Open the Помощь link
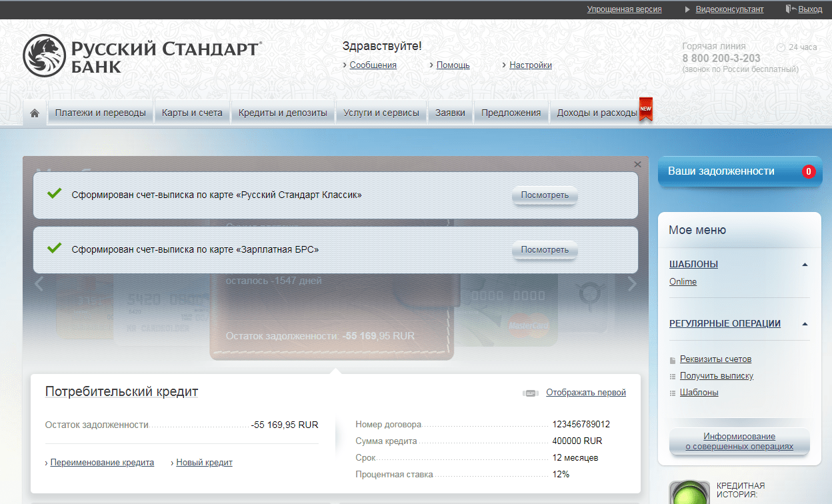Viewport: 832px width, 504px height. (x=453, y=65)
